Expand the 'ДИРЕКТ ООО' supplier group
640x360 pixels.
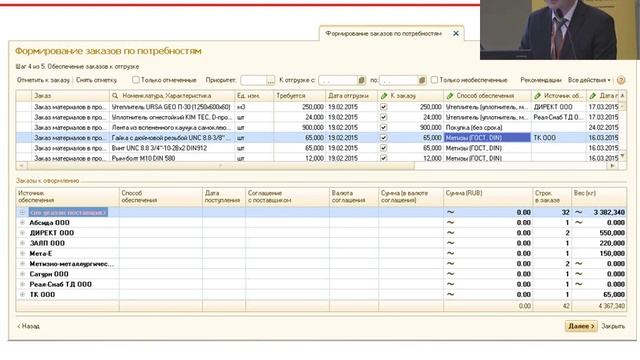coord(22,233)
